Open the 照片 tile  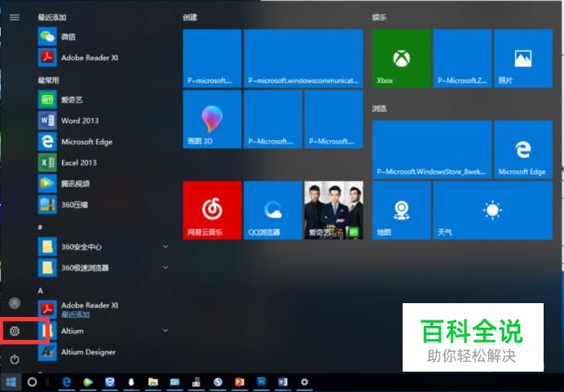pos(523,59)
